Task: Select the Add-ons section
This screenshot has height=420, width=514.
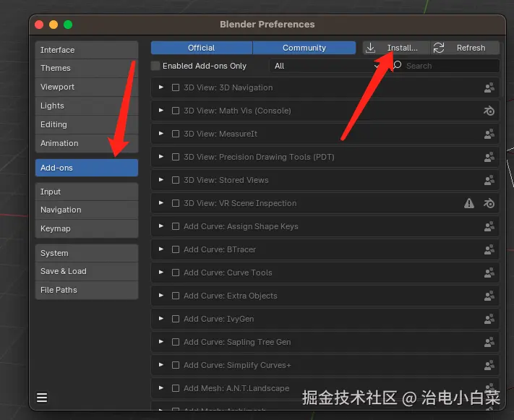Action: [x=87, y=168]
